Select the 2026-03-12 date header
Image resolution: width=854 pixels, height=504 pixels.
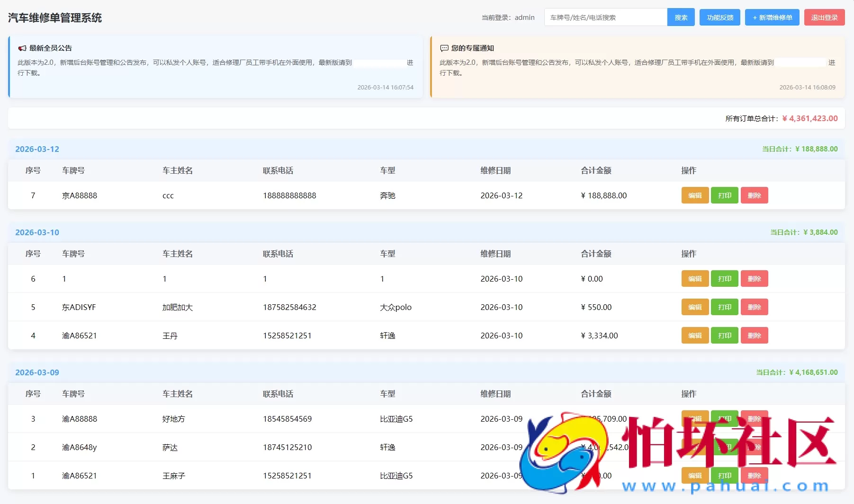[x=37, y=149]
